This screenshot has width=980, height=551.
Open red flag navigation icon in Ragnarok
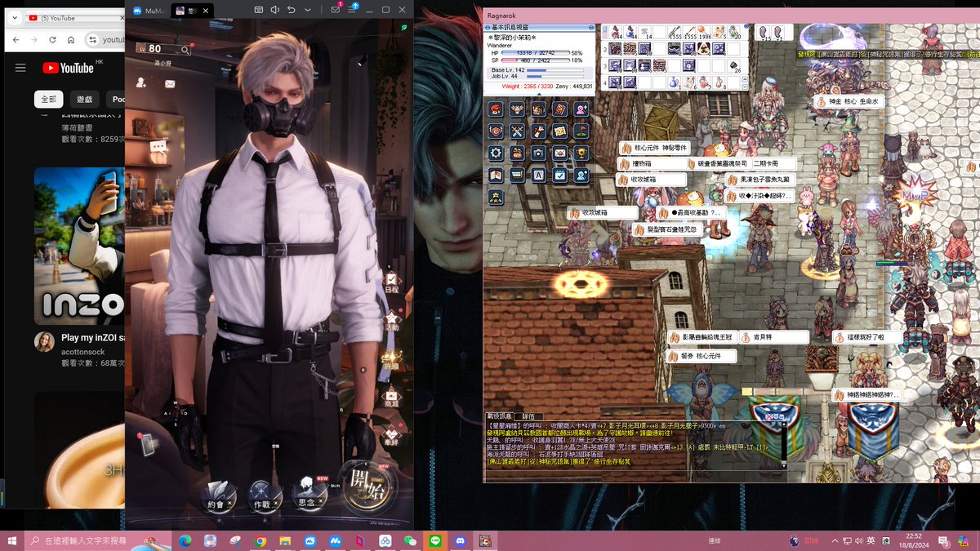pyautogui.click(x=581, y=131)
